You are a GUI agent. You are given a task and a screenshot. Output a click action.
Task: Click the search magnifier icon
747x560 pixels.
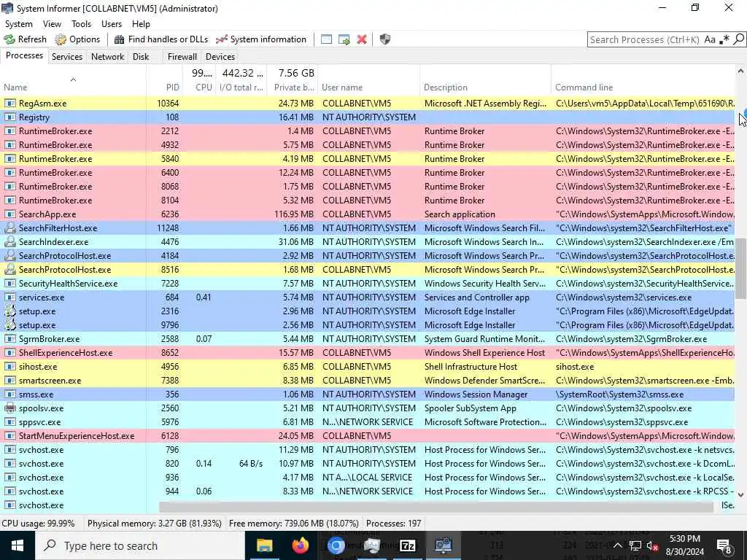738,39
